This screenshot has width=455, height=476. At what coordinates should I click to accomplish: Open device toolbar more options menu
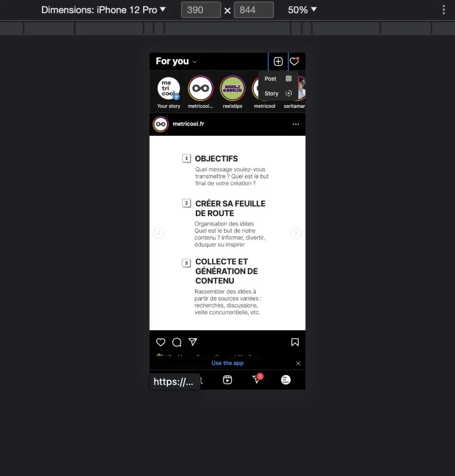[444, 10]
